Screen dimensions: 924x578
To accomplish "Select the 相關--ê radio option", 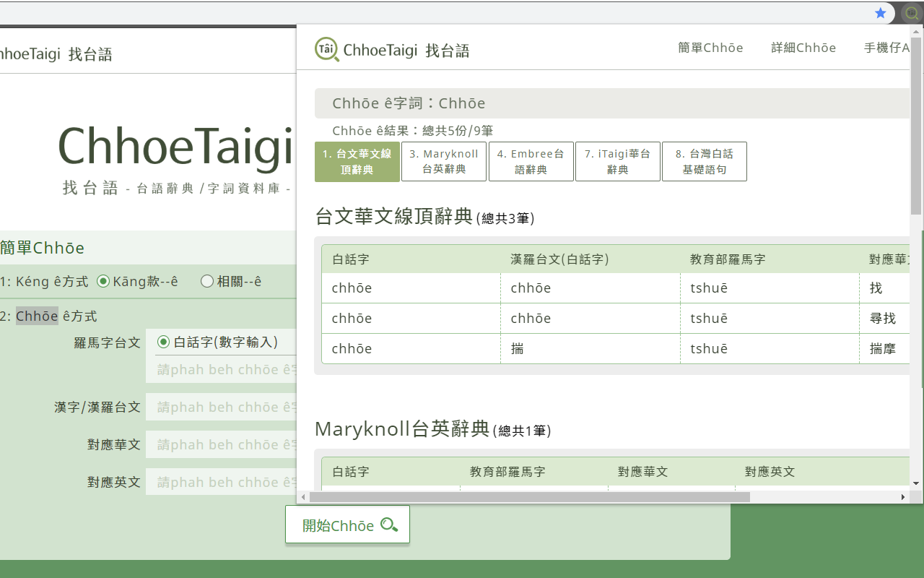I will (207, 282).
